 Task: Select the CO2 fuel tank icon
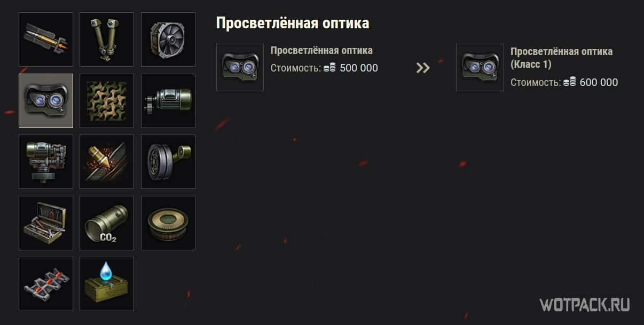(107, 223)
